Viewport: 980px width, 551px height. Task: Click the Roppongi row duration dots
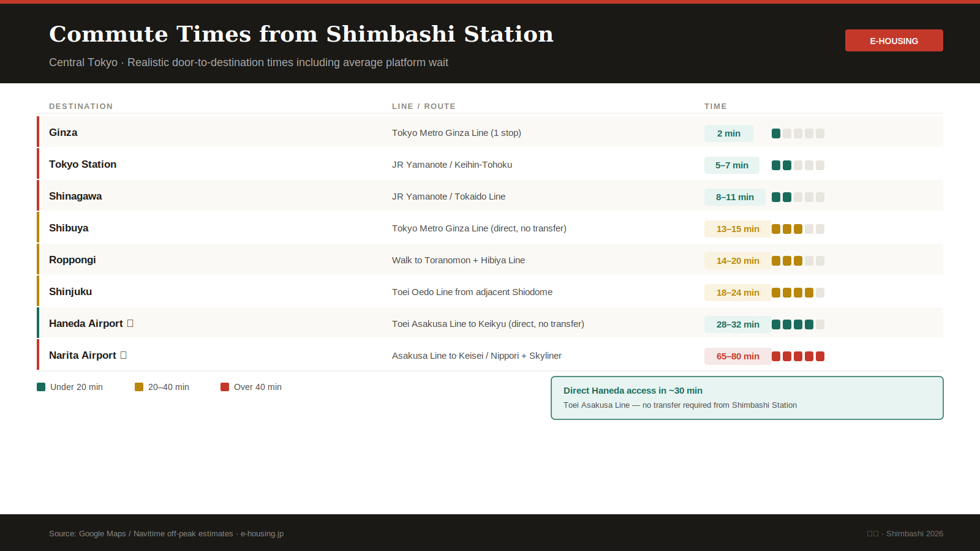click(798, 261)
